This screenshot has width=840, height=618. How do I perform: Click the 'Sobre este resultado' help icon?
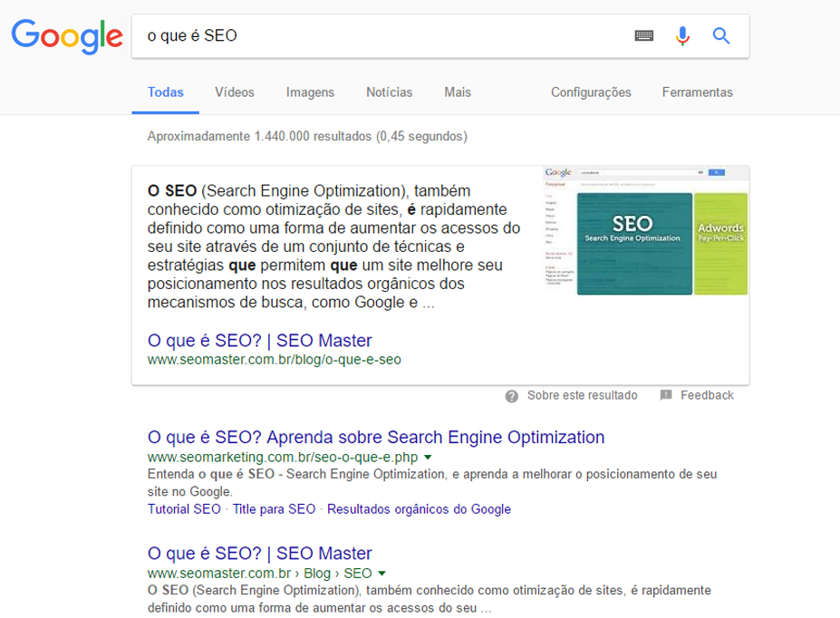coord(512,396)
